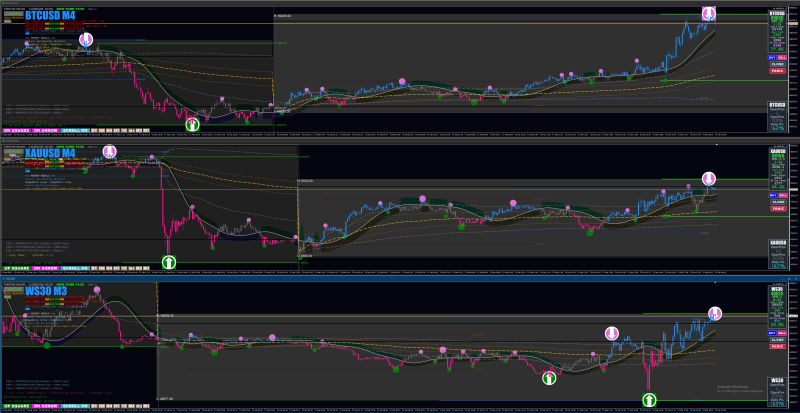The height and width of the screenshot is (413, 800).
Task: Toggle SCROLL ON in the WS30 chart
Action: point(75,406)
